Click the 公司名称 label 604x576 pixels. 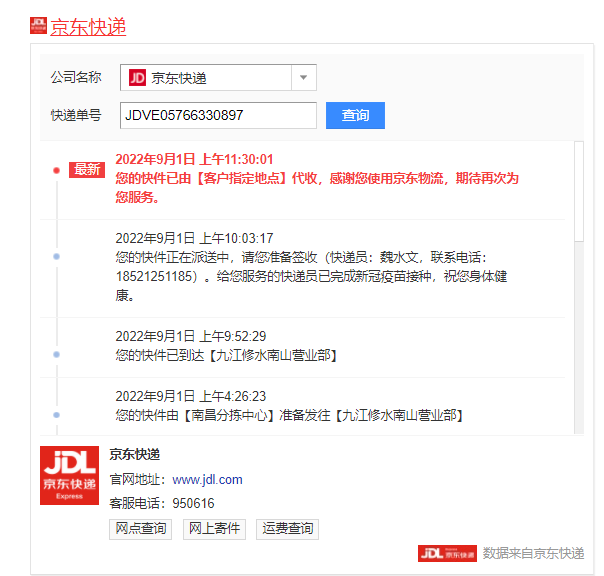point(76,77)
